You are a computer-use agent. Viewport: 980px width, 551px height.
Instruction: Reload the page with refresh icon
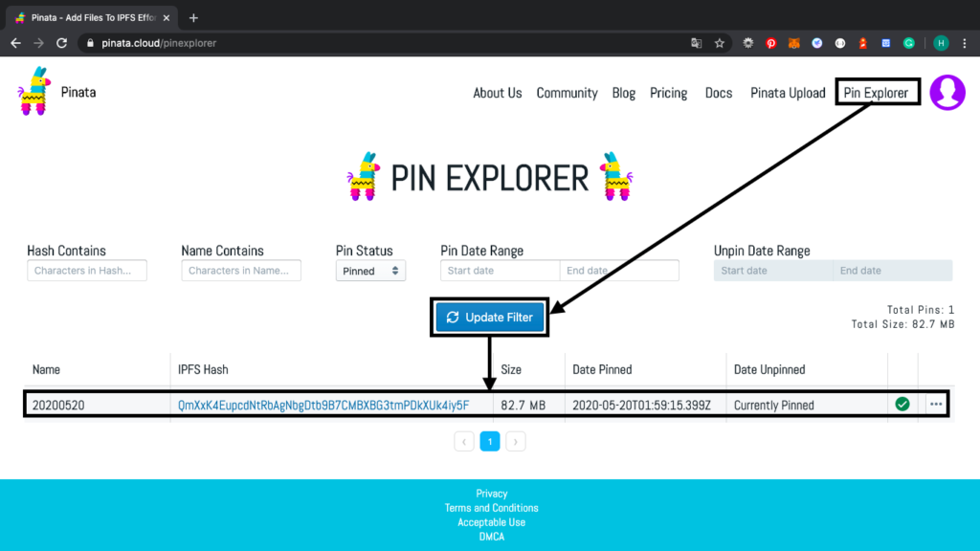click(x=61, y=43)
